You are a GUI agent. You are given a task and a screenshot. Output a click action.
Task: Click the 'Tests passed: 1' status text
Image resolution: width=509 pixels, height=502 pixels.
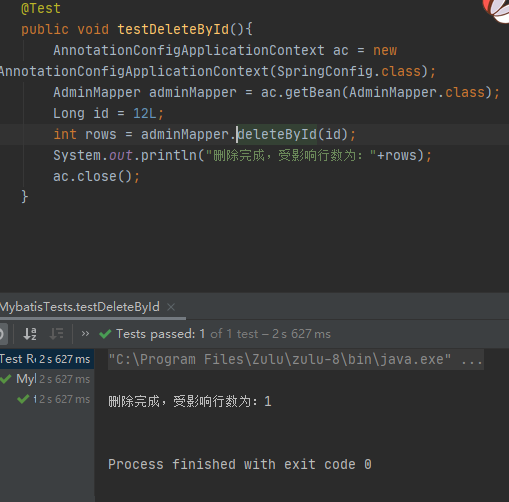pos(160,334)
